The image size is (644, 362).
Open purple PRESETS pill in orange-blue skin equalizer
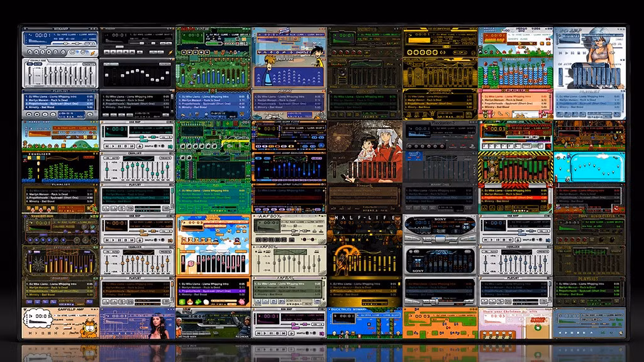click(317, 158)
